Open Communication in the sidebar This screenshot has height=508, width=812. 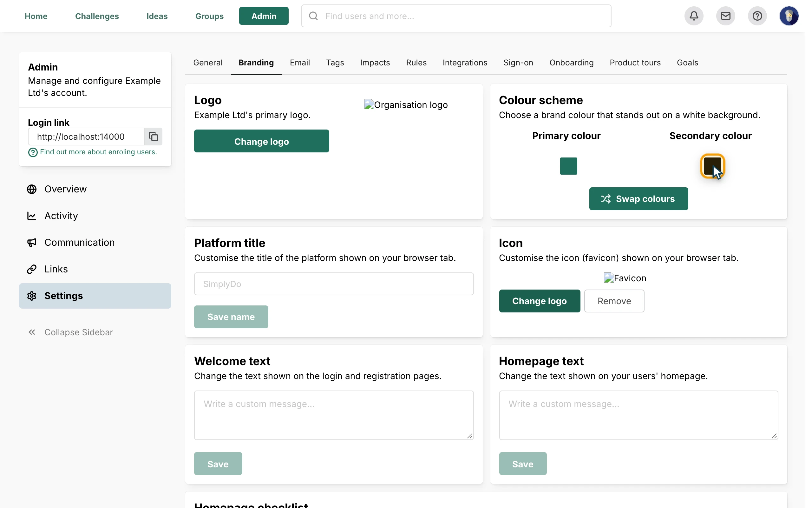pyautogui.click(x=95, y=242)
